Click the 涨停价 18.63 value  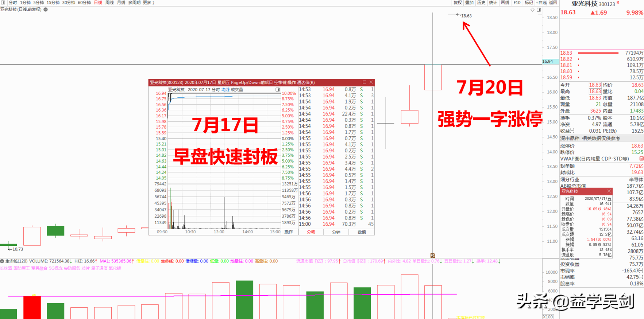click(637, 146)
